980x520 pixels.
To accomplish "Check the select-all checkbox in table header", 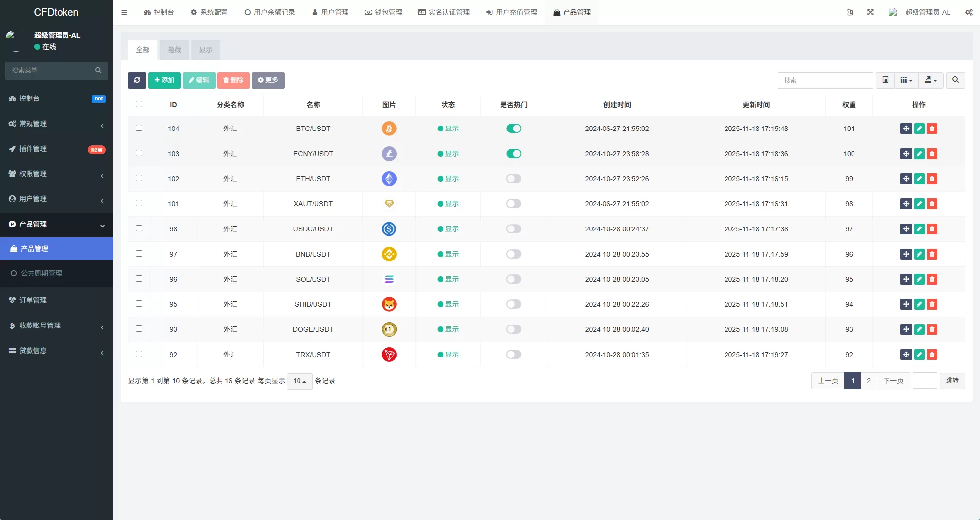I will click(x=139, y=104).
